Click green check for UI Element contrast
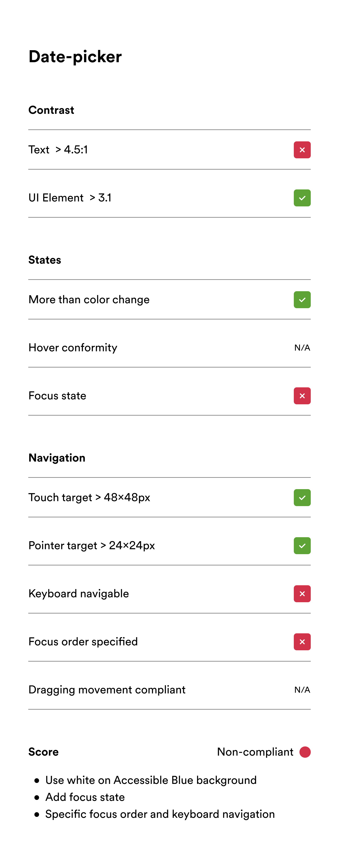339x868 pixels. click(x=302, y=198)
